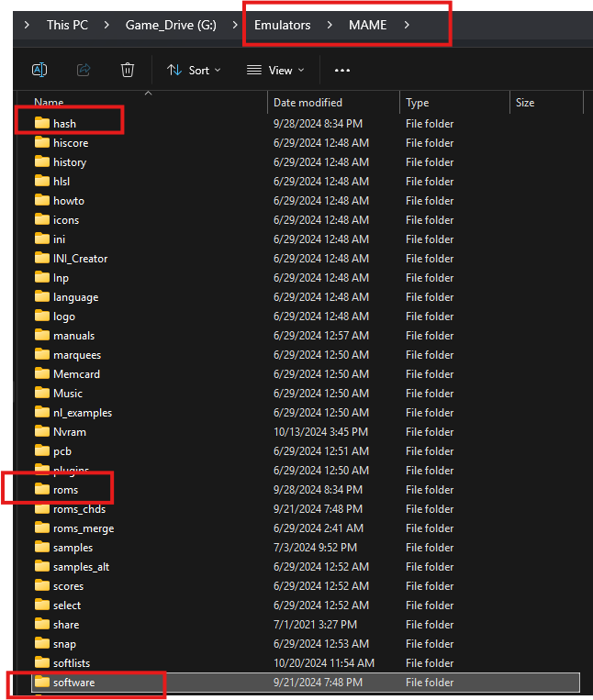Click the Game_Drive (G:) breadcrumb
This screenshot has width=593, height=700.
coord(171,25)
